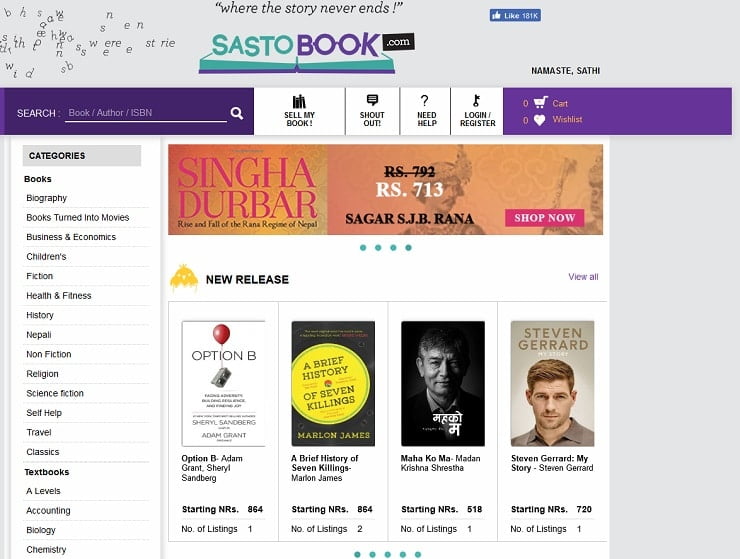Click the No. of Listings 2 row
The width and height of the screenshot is (740, 559).
click(327, 529)
